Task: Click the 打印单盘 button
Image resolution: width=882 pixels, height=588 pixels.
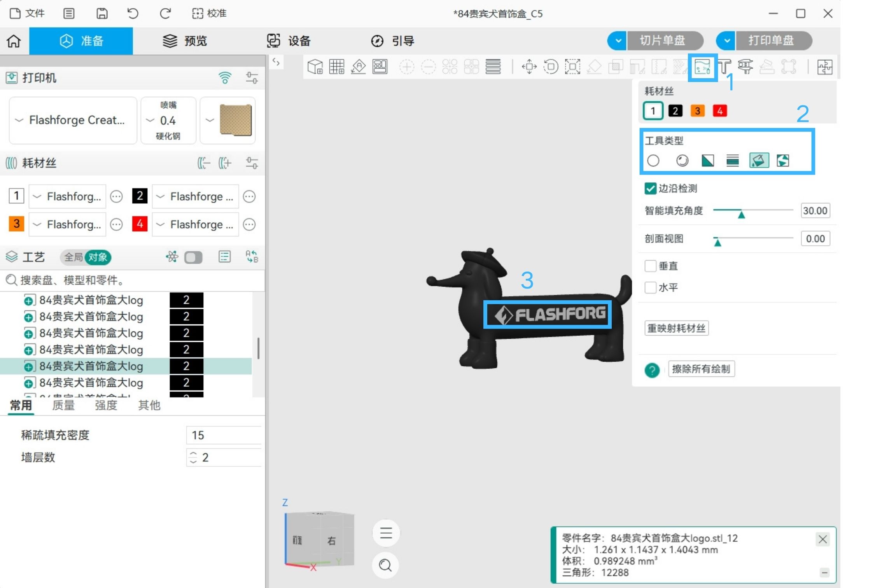Action: pyautogui.click(x=773, y=40)
